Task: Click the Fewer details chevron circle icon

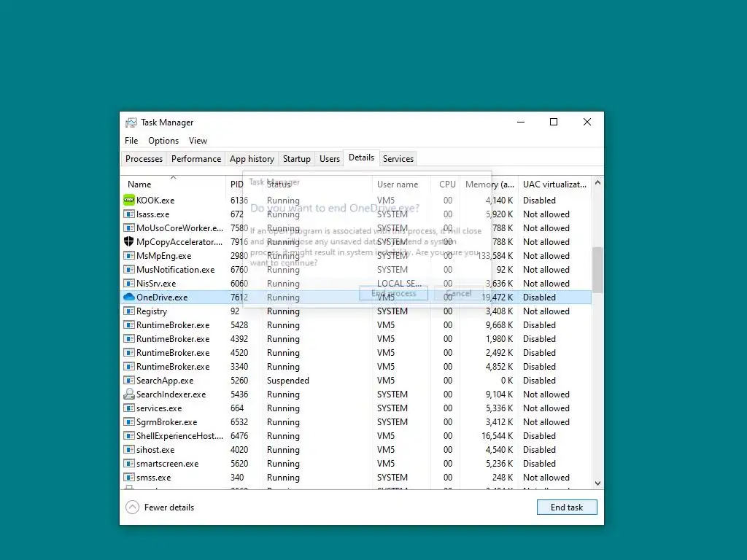Action: [x=132, y=507]
